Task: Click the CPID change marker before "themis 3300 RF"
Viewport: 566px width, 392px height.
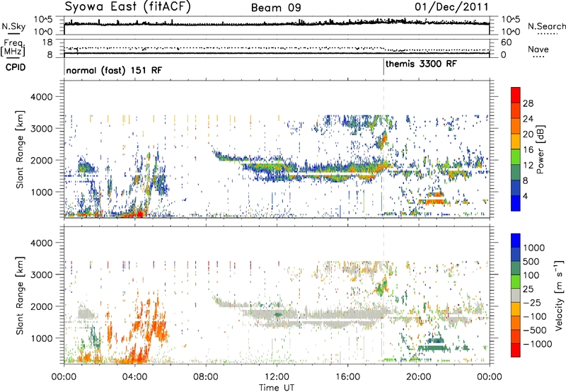Action: (x=383, y=67)
